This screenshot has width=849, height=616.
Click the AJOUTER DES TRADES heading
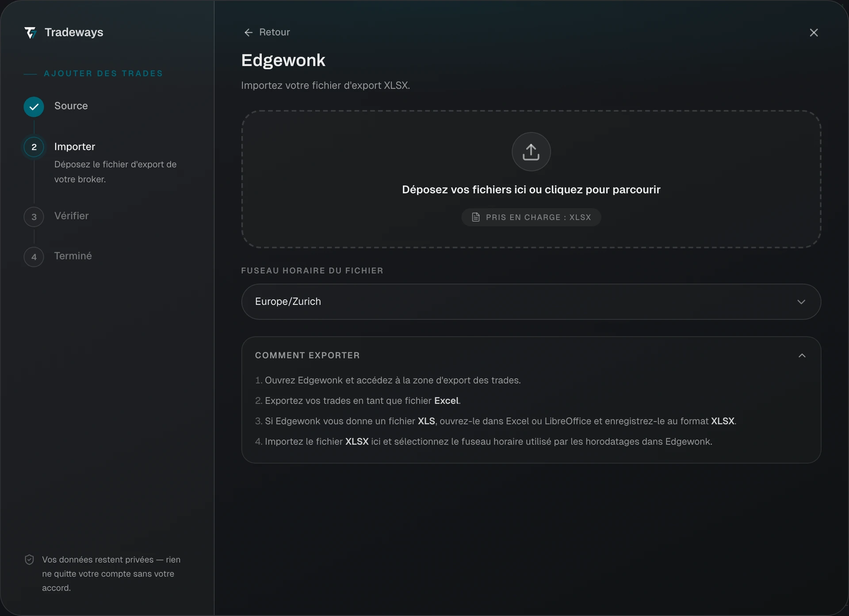tap(103, 73)
